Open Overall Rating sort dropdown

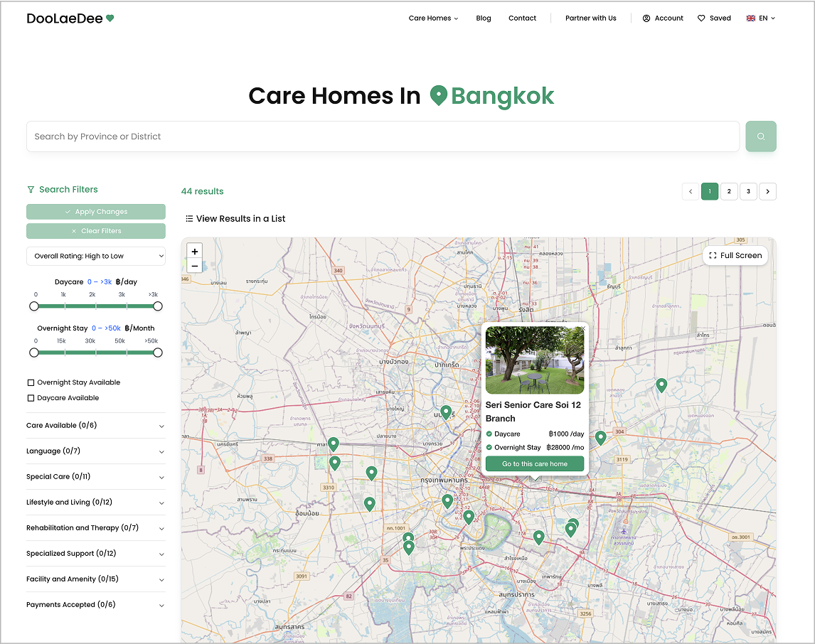point(96,256)
